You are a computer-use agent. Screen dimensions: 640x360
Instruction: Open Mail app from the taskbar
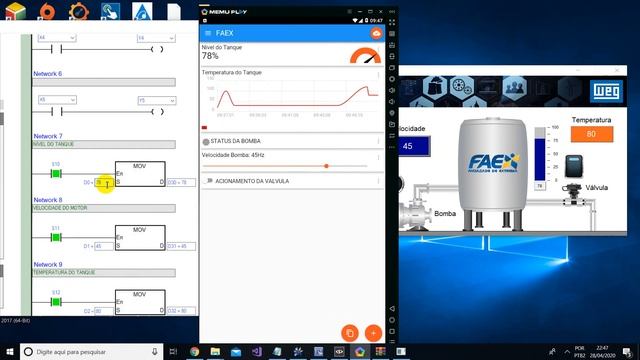coord(236,351)
